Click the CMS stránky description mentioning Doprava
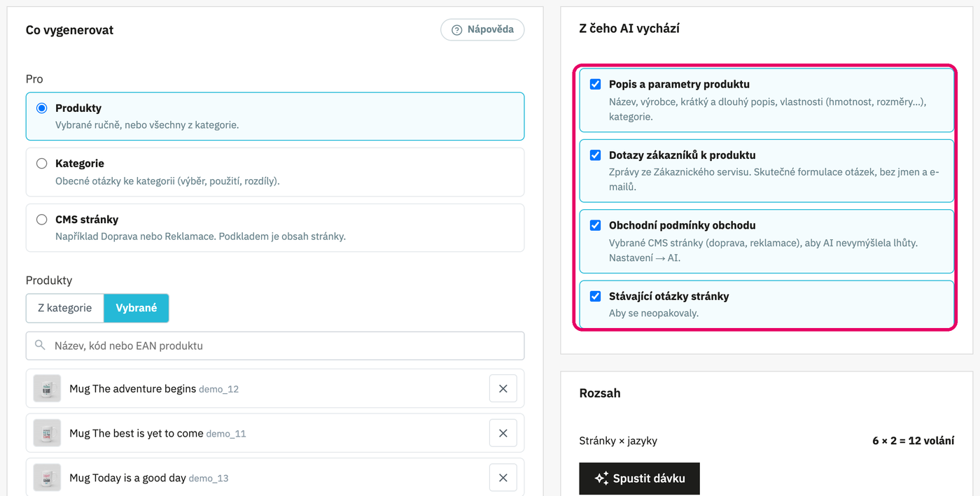The height and width of the screenshot is (496, 980). (200, 236)
